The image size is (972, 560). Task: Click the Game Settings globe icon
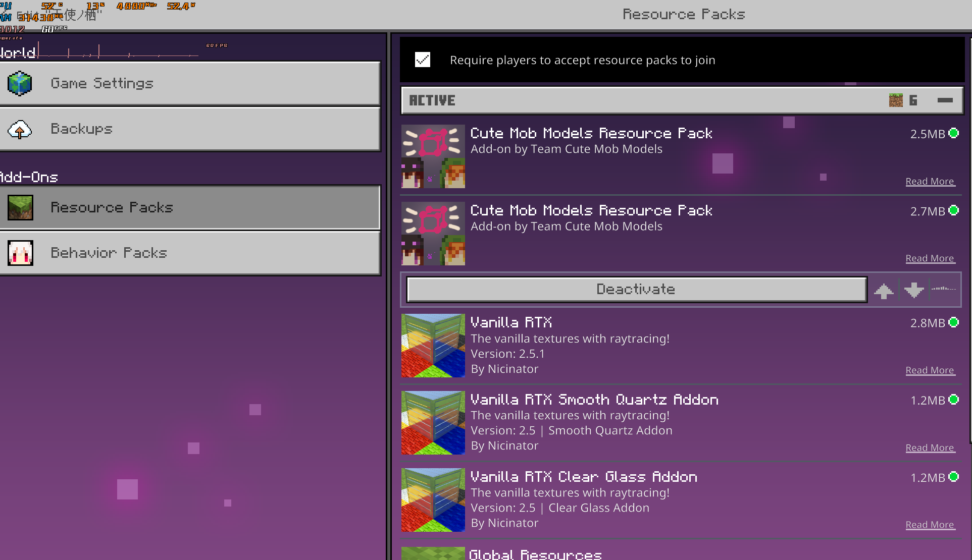click(20, 84)
